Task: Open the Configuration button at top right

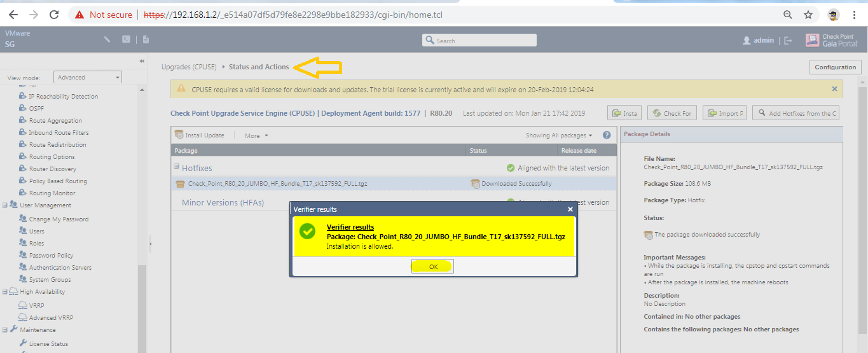Action: 836,67
